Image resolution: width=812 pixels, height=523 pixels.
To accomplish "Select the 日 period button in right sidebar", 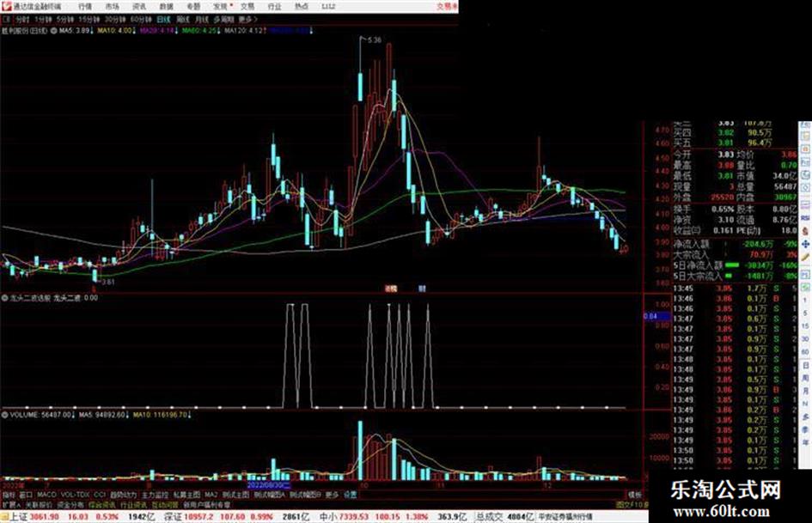I will coord(805,366).
